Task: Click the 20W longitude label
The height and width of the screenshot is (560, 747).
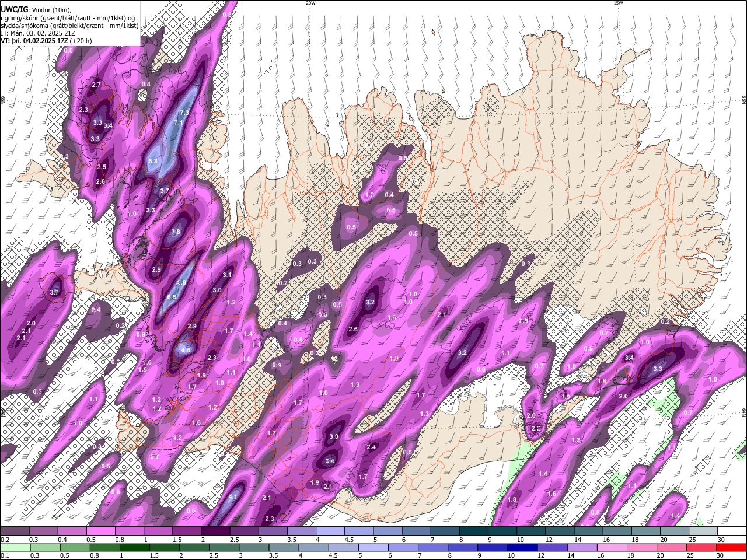Action: click(x=310, y=3)
